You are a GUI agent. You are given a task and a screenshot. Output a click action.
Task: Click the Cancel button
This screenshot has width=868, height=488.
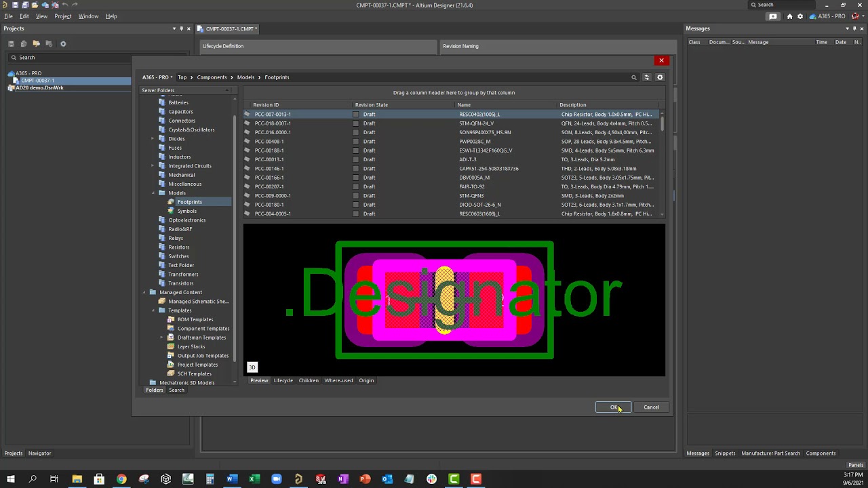tap(651, 407)
